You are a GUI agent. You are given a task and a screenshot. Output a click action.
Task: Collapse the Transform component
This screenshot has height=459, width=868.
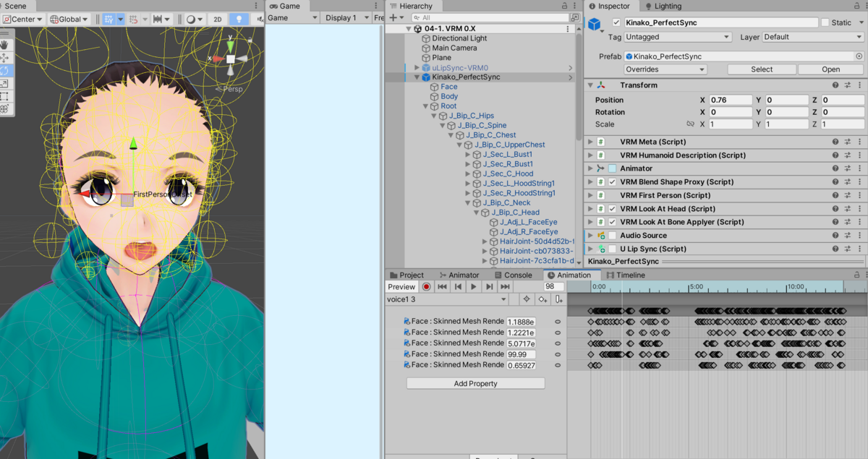pyautogui.click(x=591, y=85)
